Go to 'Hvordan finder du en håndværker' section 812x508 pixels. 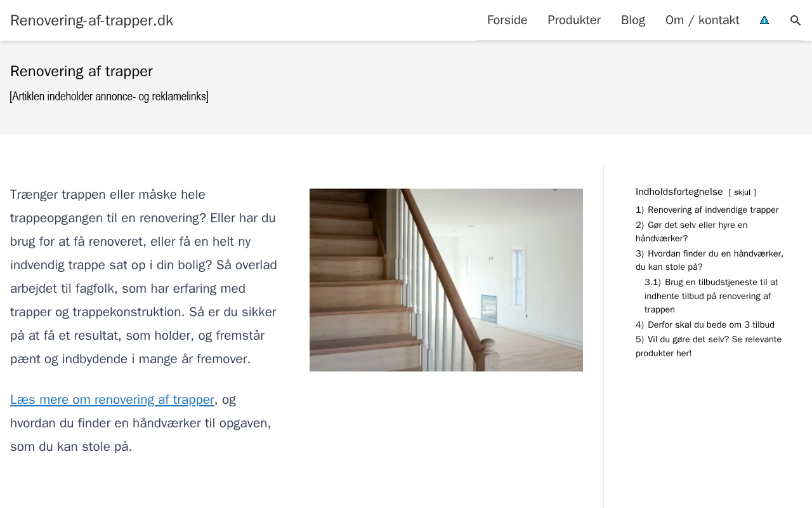tap(709, 260)
